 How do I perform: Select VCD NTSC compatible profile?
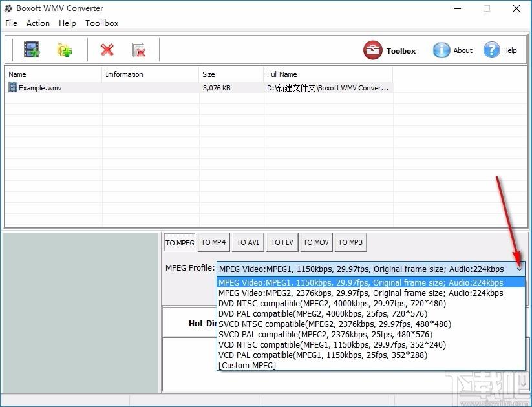click(371, 344)
